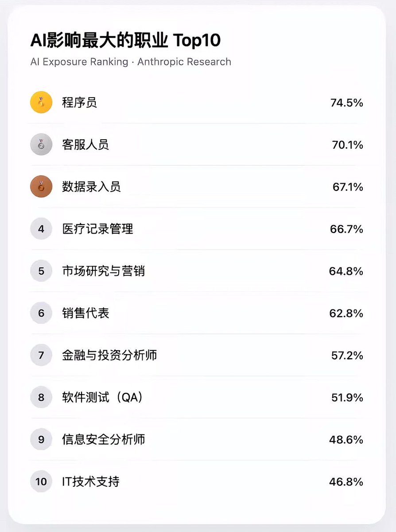The width and height of the screenshot is (396, 532).
Task: Click the 74.5% exposure value
Action: pyautogui.click(x=346, y=103)
